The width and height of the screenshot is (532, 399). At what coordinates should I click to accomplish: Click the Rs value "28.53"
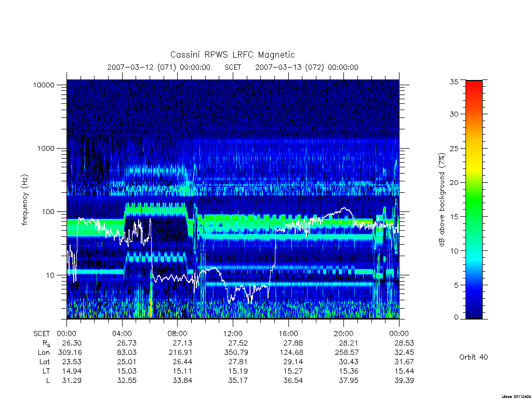tap(404, 343)
